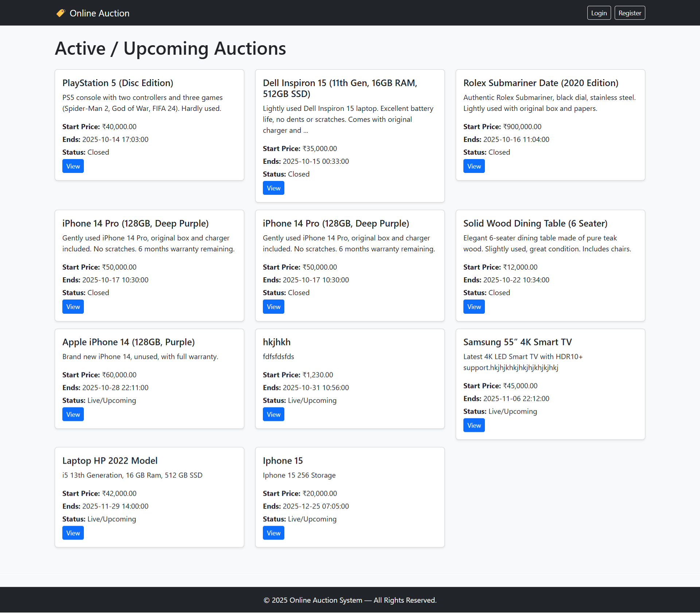Click the PlayStation 5 card title
Image resolution: width=700 pixels, height=614 pixels.
click(117, 83)
